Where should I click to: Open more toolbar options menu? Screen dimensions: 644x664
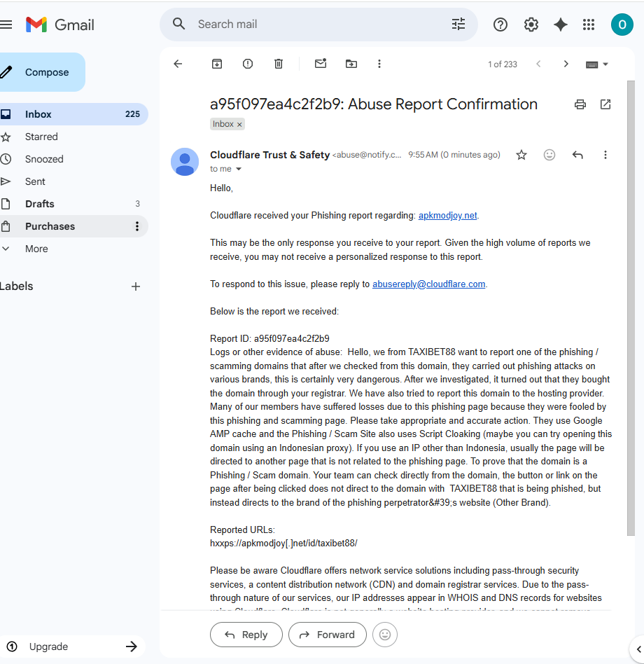pyautogui.click(x=379, y=64)
